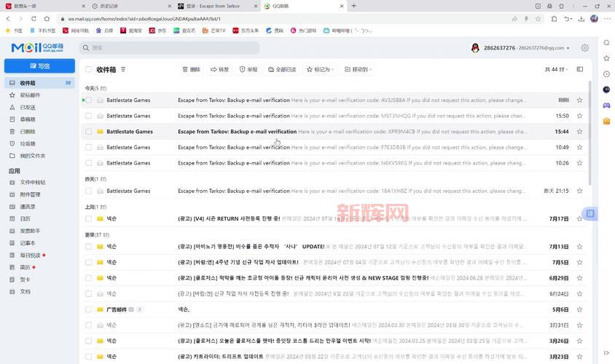Image resolution: width=615 pixels, height=364 pixels.
Task: Open the 星标邮件 starred mail folder
Action: [30, 95]
